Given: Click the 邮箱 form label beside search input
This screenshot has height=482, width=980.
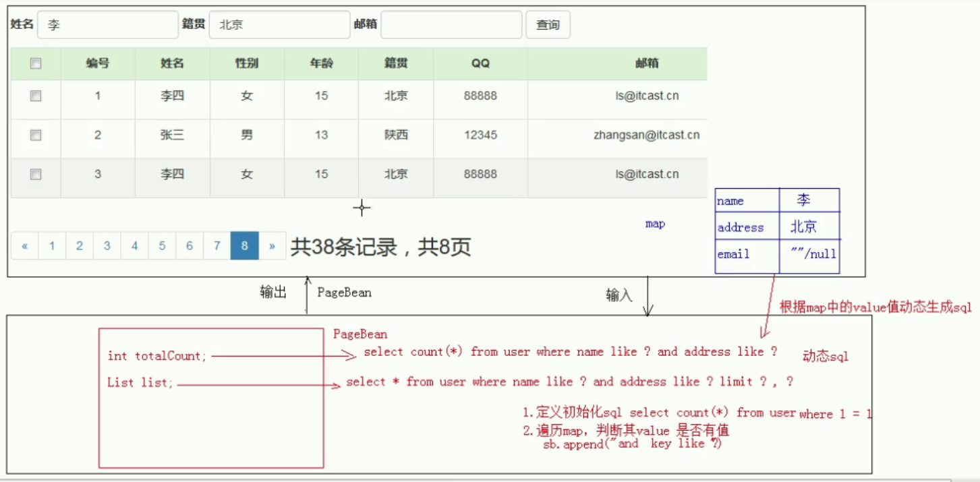Looking at the screenshot, I should click(x=366, y=24).
